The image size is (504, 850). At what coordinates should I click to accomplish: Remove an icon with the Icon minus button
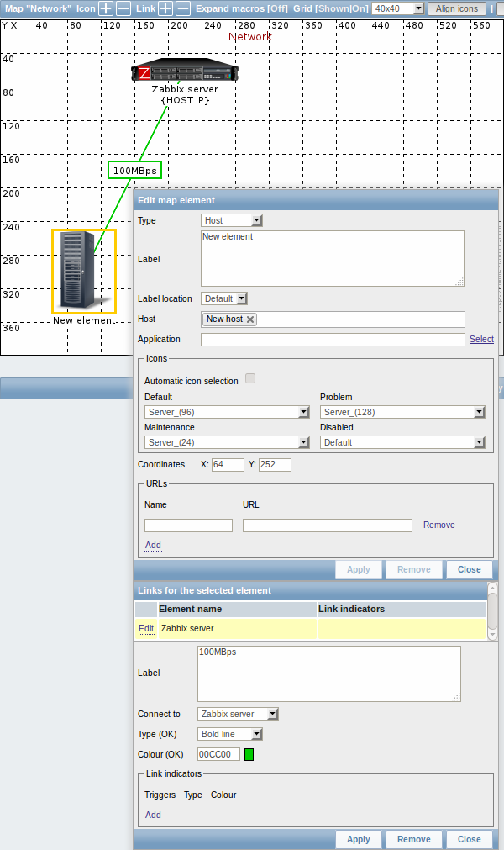click(x=124, y=8)
